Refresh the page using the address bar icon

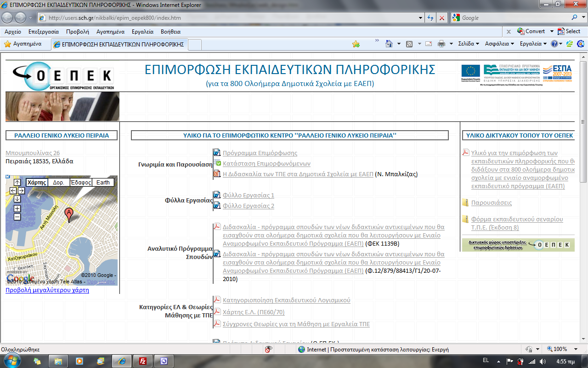(430, 18)
